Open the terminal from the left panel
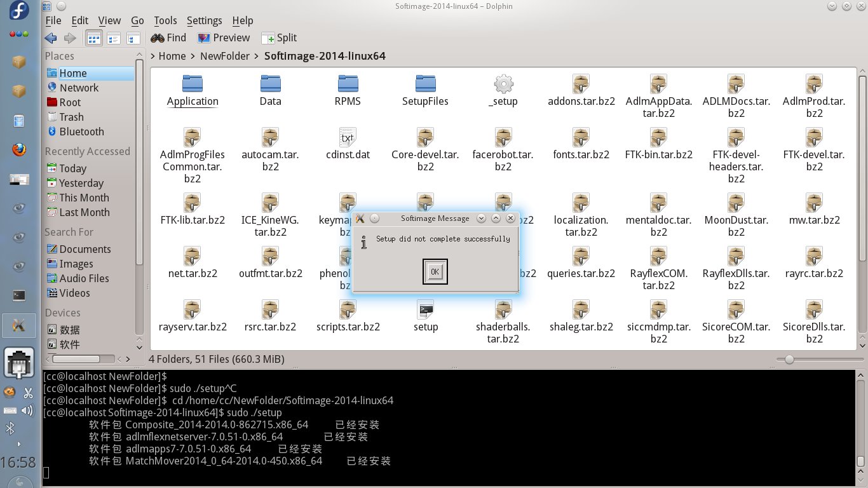This screenshot has height=488, width=868. tap(19, 295)
